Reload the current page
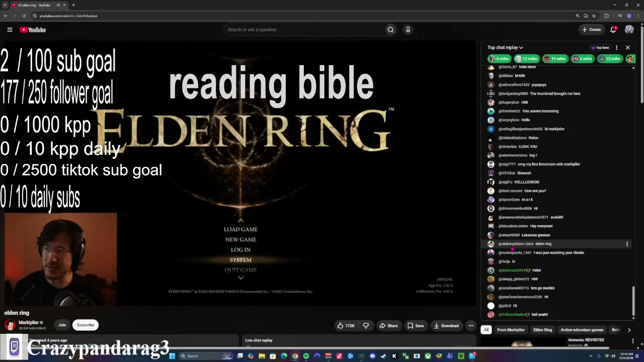Viewport: 644px width, 362px height. coord(23,16)
